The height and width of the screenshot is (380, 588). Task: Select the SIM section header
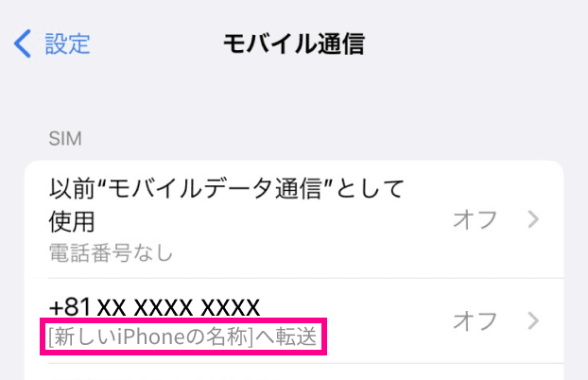tap(65, 138)
